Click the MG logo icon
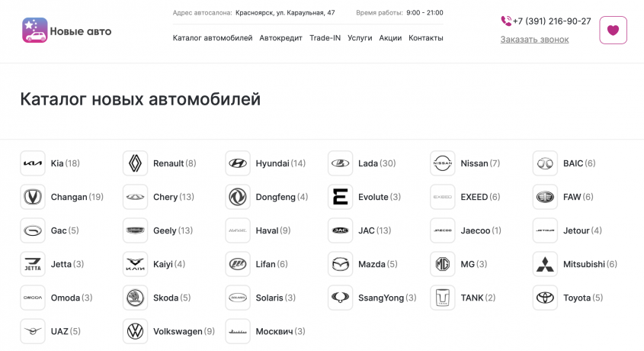This screenshot has height=351, width=644. point(443,264)
